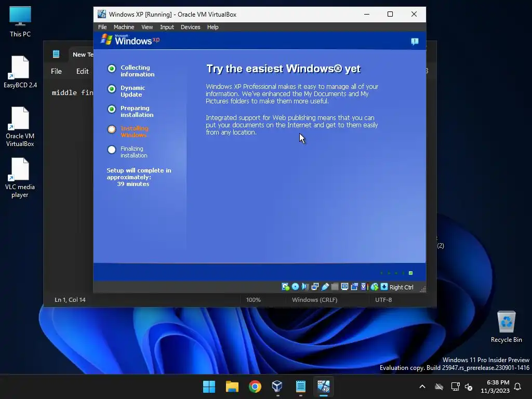
Task: Click the Finalizing installation step indicator
Action: (112, 150)
